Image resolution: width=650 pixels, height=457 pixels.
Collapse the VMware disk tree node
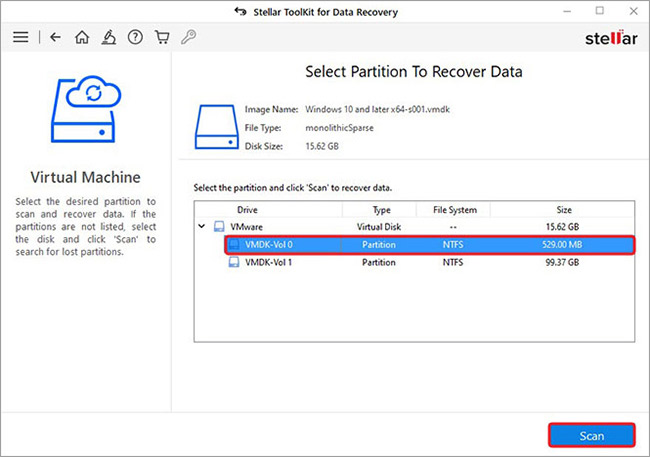(x=201, y=226)
